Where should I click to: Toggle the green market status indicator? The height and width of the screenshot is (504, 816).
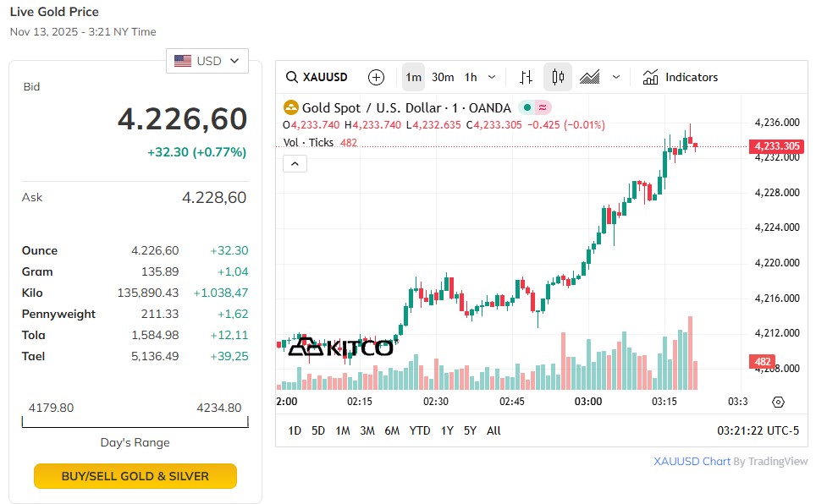click(527, 107)
